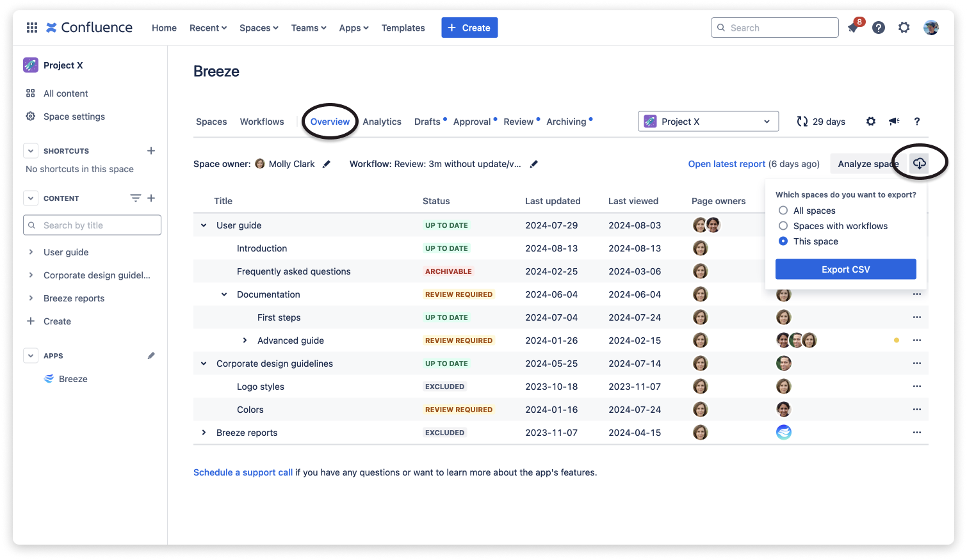
Task: Click the cloud download export icon
Action: [x=920, y=164]
